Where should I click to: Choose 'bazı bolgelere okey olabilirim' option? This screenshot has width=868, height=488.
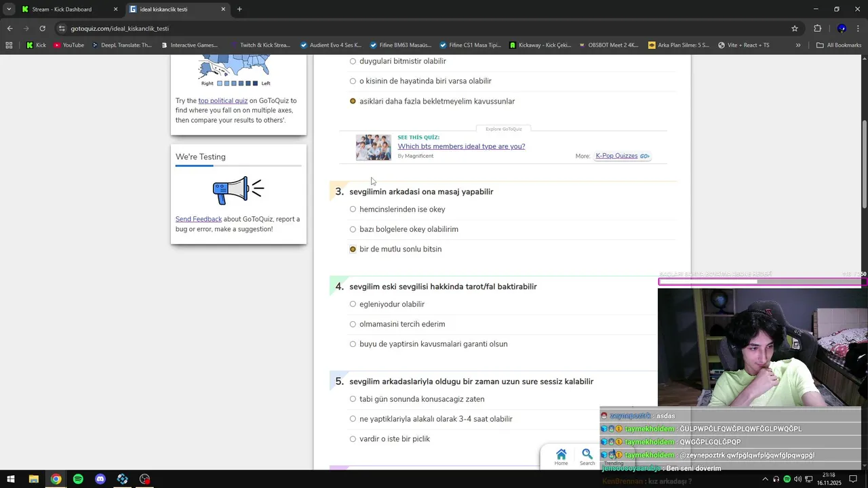coord(353,229)
